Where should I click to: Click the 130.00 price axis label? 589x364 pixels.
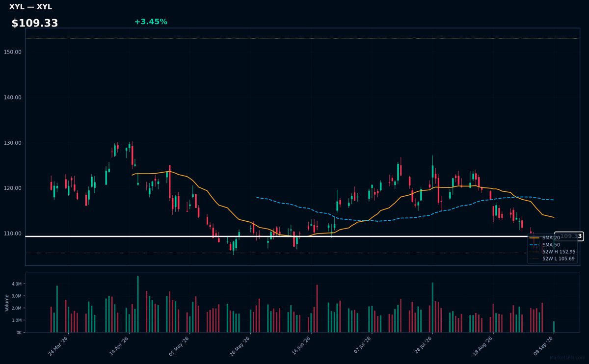click(13, 143)
